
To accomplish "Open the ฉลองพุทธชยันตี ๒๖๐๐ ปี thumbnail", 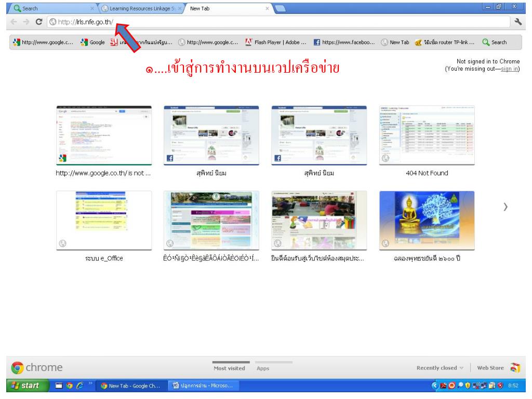I will coord(427,220).
